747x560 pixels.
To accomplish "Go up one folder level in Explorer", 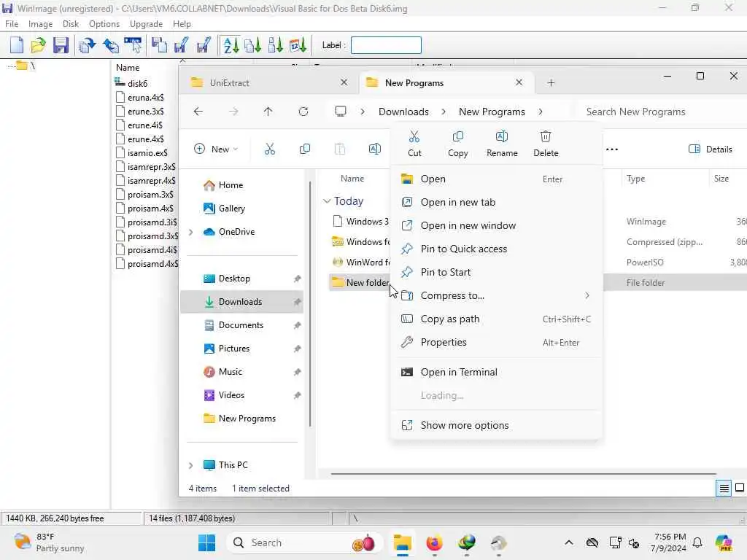I will [x=268, y=112].
